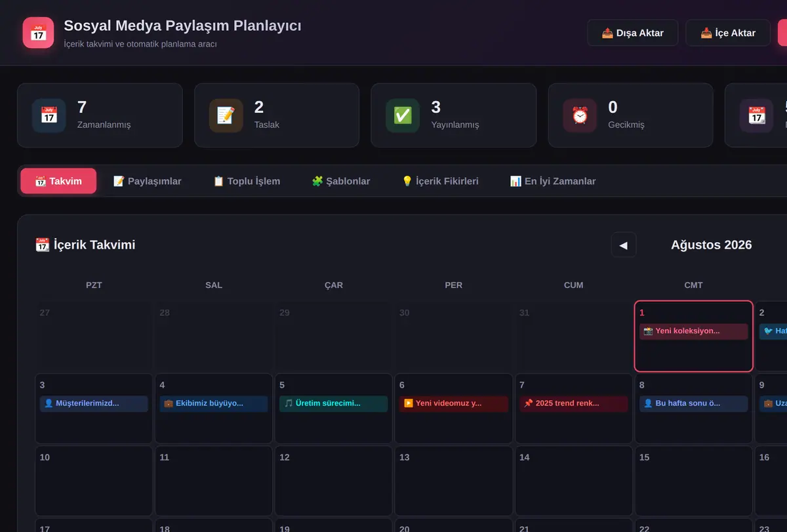Screen dimensions: 787x532
Task: Switch to the Şablonlar tab
Action: (341, 181)
